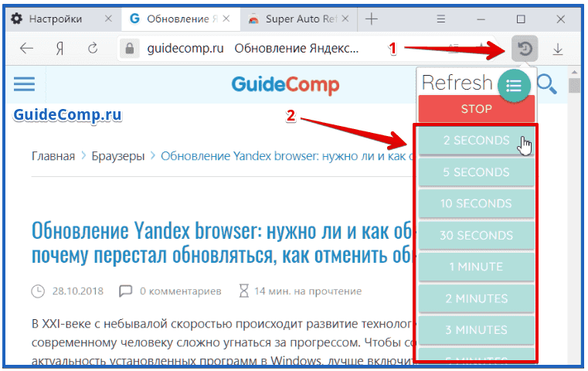The width and height of the screenshot is (588, 371).
Task: Click the GuideComp.ru watermark heading text
Action: click(67, 115)
